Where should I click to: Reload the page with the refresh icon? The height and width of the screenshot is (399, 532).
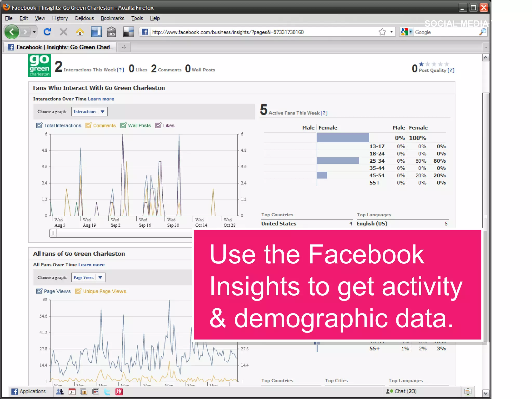[47, 32]
